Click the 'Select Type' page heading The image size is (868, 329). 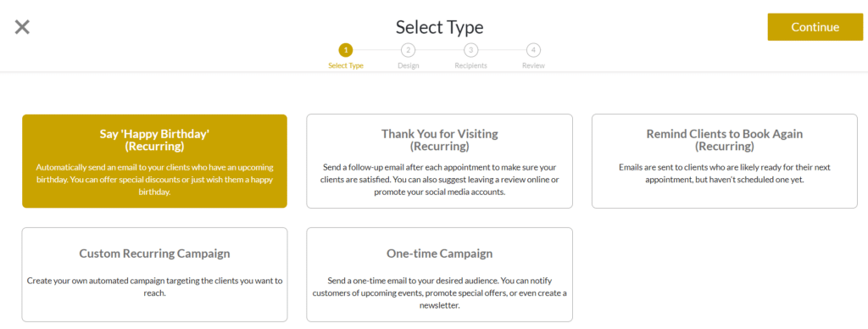440,26
